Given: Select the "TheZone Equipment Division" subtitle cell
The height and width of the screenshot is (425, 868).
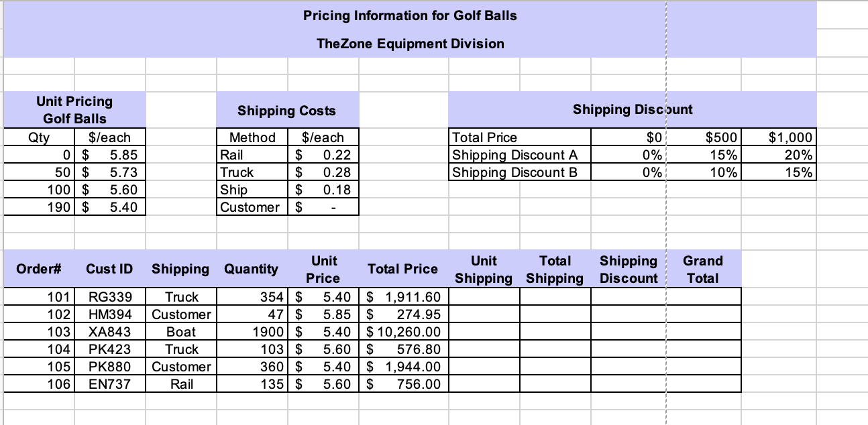Looking at the screenshot, I should click(410, 44).
